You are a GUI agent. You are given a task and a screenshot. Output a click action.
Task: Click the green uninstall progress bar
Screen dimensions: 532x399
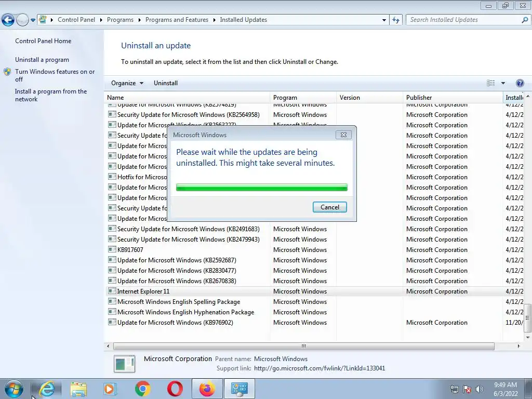[262, 187]
